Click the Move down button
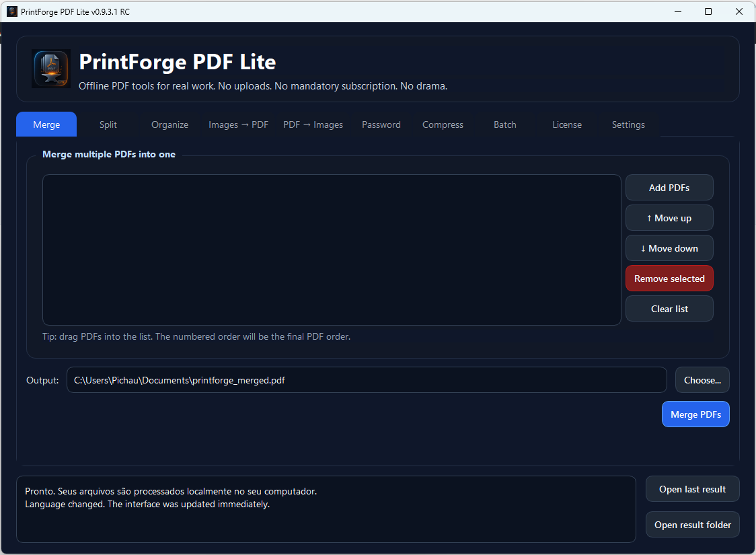This screenshot has width=756, height=555. point(669,248)
